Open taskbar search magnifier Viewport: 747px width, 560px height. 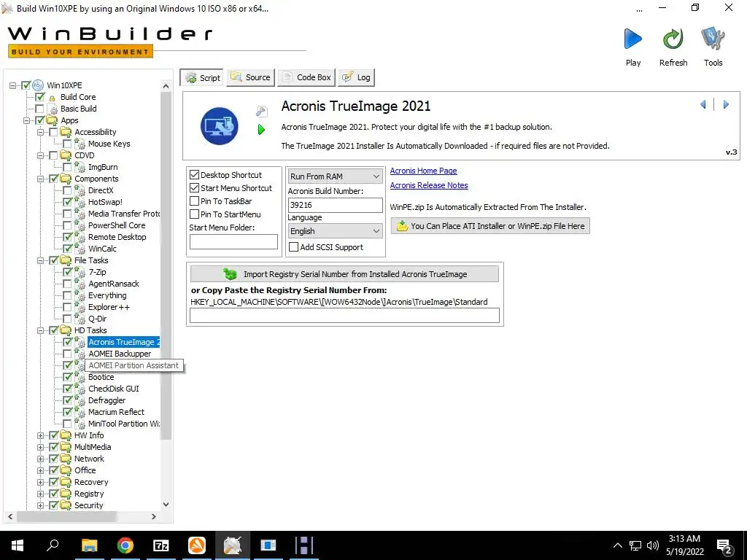[53, 545]
